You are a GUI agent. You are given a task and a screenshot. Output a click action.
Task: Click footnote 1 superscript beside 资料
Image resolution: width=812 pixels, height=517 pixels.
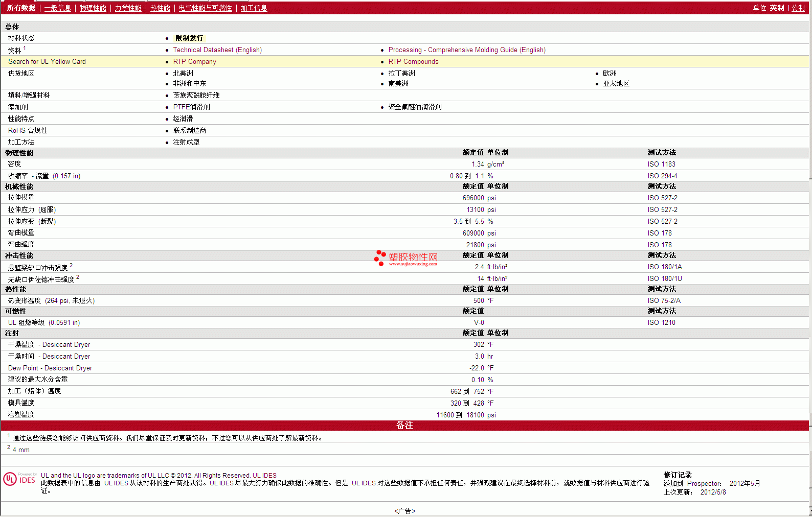25,48
